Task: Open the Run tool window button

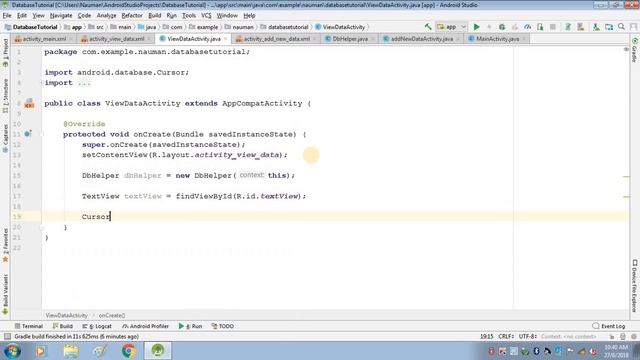Action: pos(190,326)
